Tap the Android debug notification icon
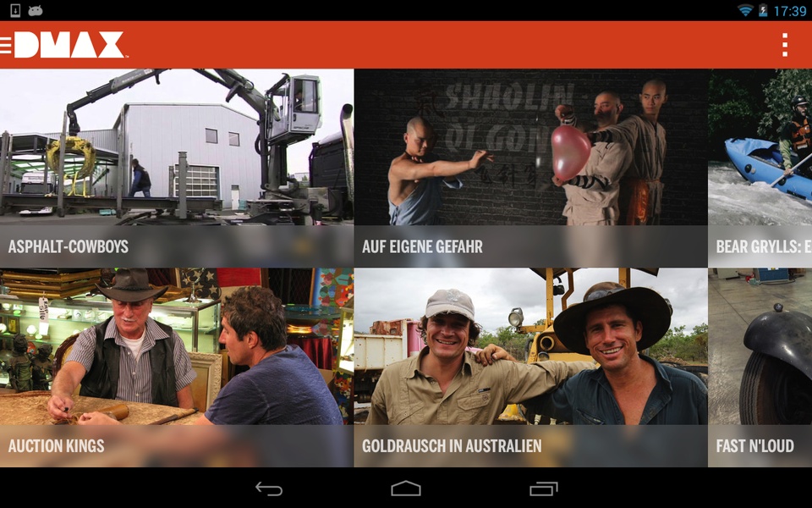812x508 pixels. click(x=36, y=10)
